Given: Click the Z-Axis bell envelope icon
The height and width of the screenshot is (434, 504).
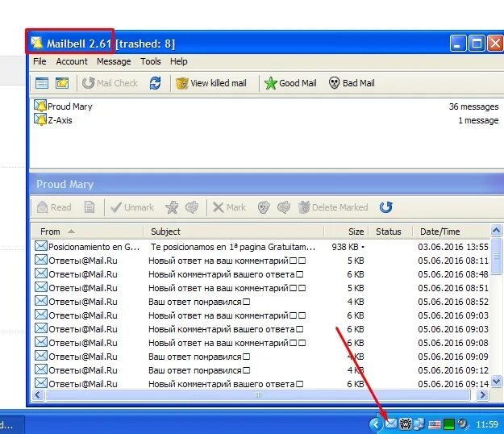Looking at the screenshot, I should tap(40, 119).
